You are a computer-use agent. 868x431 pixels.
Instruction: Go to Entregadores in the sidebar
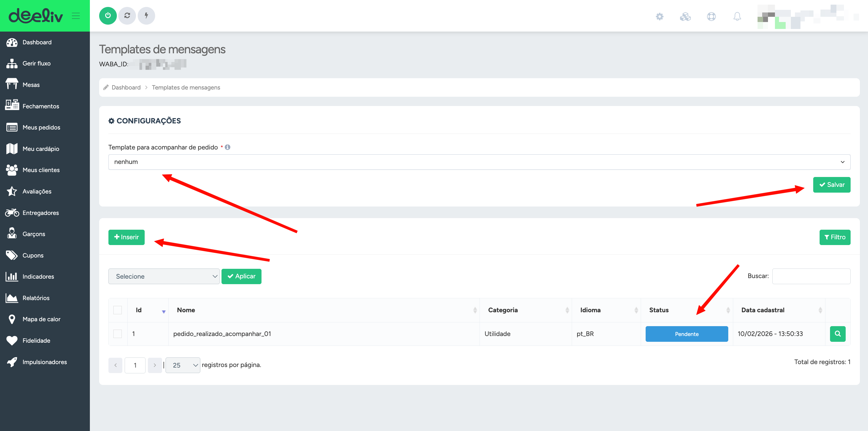(x=40, y=213)
